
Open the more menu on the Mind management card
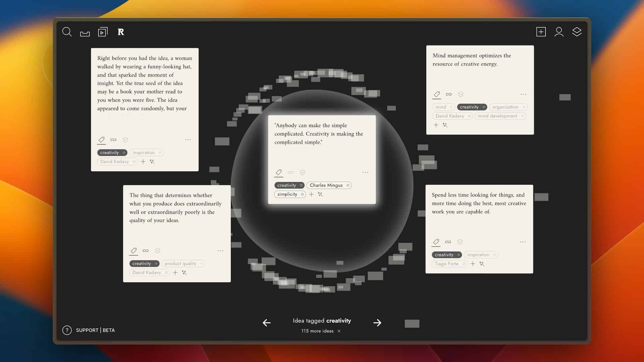[x=524, y=94]
